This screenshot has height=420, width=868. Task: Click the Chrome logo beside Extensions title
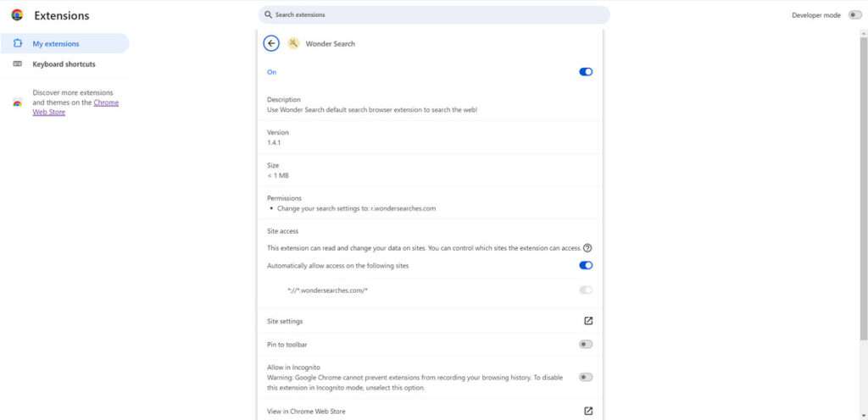[x=17, y=15]
